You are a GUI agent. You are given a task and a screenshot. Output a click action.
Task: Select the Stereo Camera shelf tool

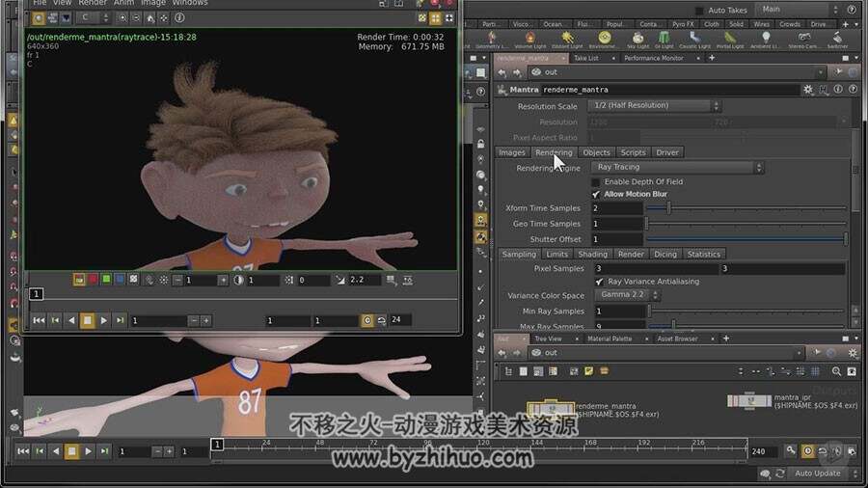(803, 40)
